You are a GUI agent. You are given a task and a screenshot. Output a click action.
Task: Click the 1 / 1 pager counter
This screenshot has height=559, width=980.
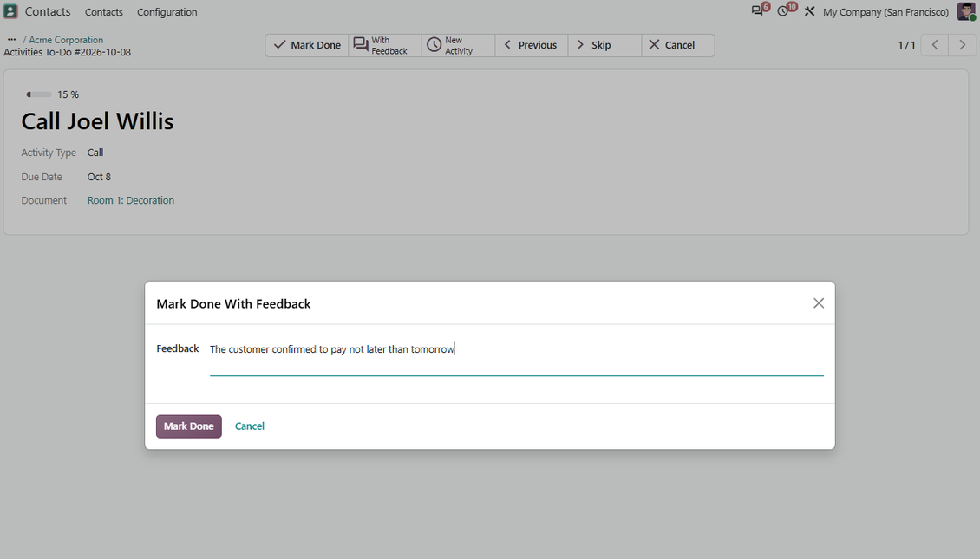point(906,45)
